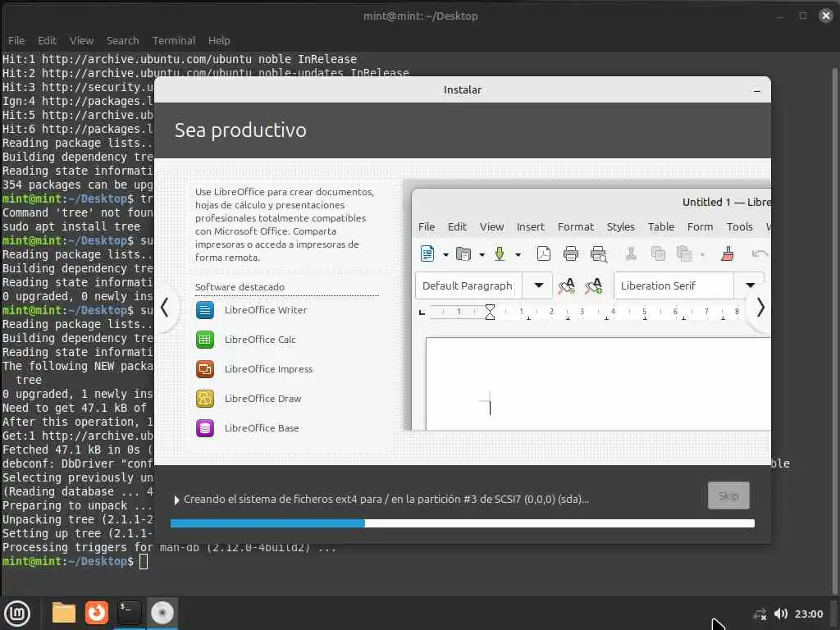Click the Open folder icon in Writer preview
Screen dimensions: 840x630
463,253
